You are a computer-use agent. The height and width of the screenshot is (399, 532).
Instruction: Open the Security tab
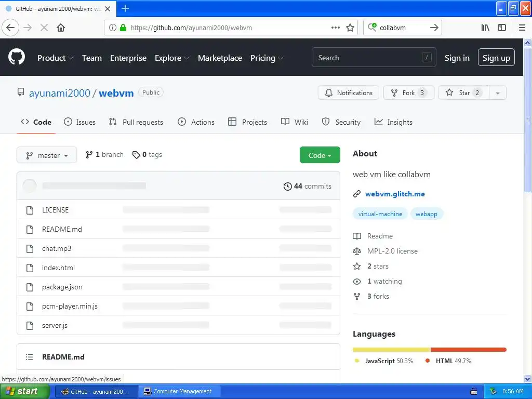[341, 122]
